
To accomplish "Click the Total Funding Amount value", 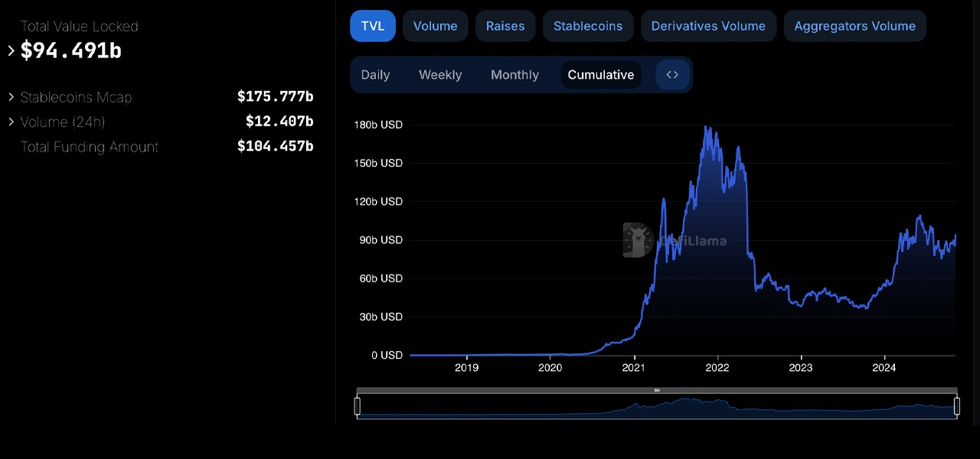I will coord(275,146).
